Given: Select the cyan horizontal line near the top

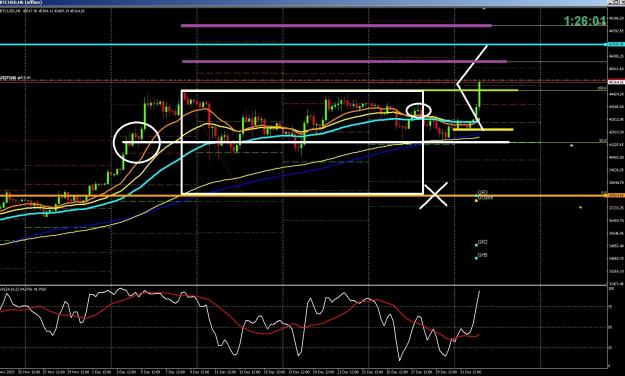Looking at the screenshot, I should [x=303, y=44].
